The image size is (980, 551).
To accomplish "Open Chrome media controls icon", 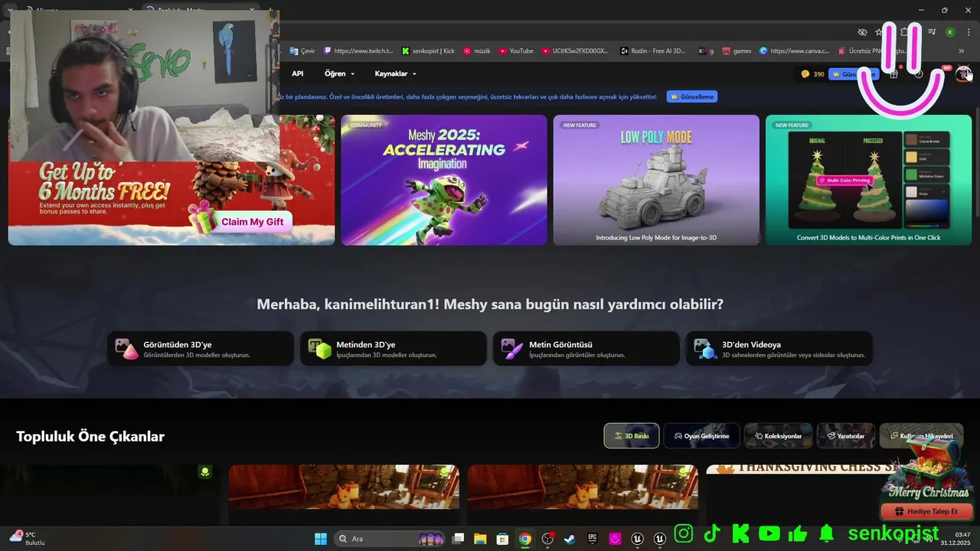I will coord(932,32).
